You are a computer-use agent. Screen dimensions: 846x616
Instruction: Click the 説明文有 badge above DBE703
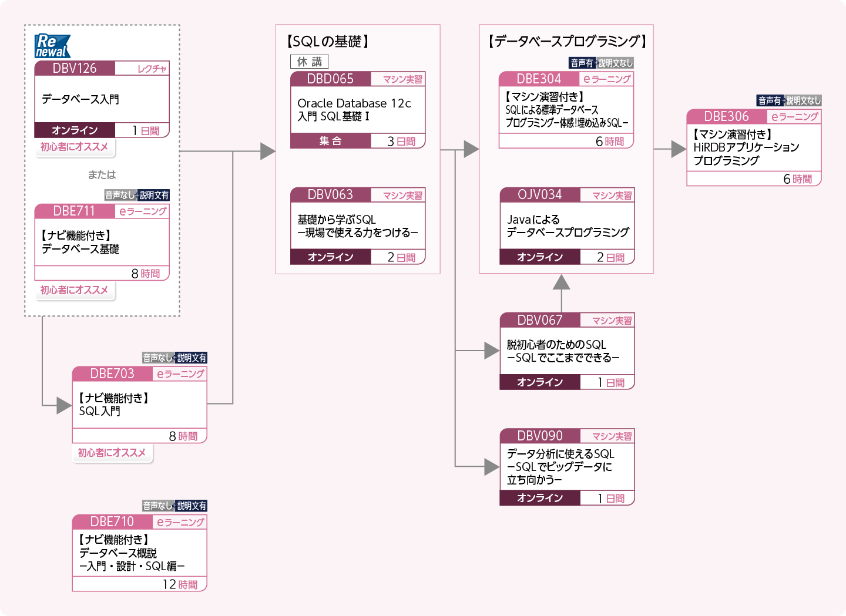point(192,358)
